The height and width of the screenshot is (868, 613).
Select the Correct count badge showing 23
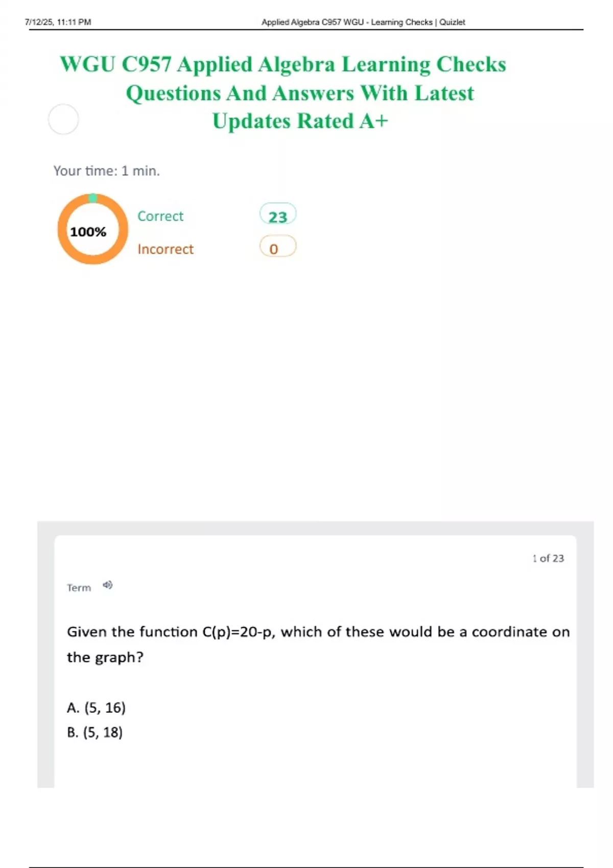click(x=277, y=215)
